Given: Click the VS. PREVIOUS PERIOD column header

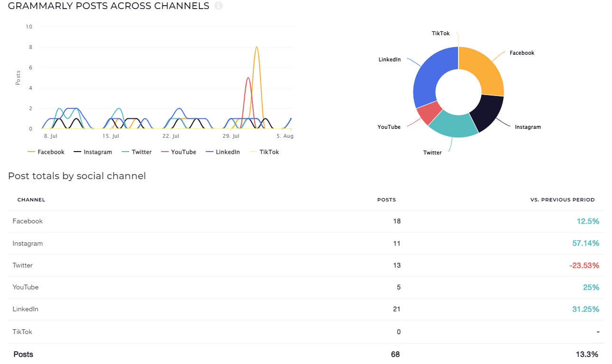Looking at the screenshot, I should [x=562, y=200].
